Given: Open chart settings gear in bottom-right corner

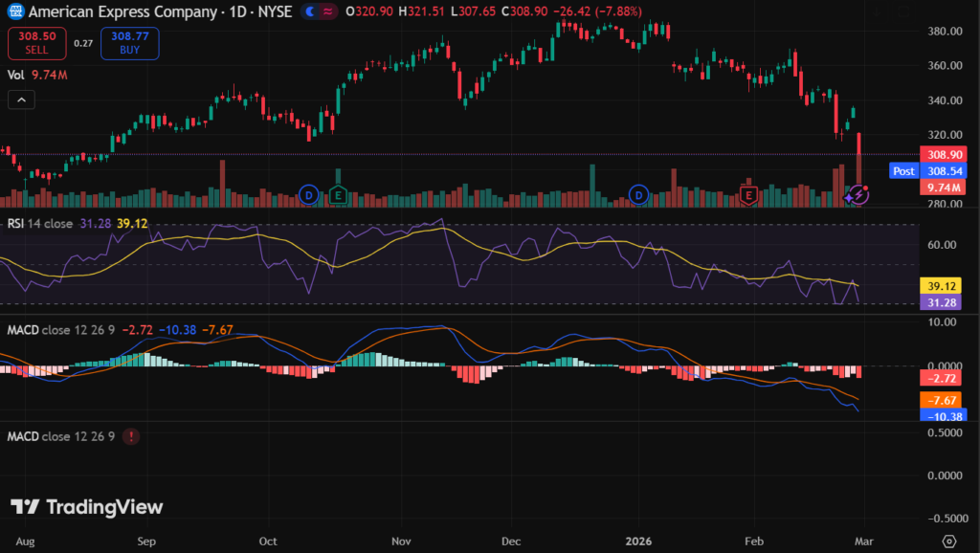Looking at the screenshot, I should tap(948, 540).
